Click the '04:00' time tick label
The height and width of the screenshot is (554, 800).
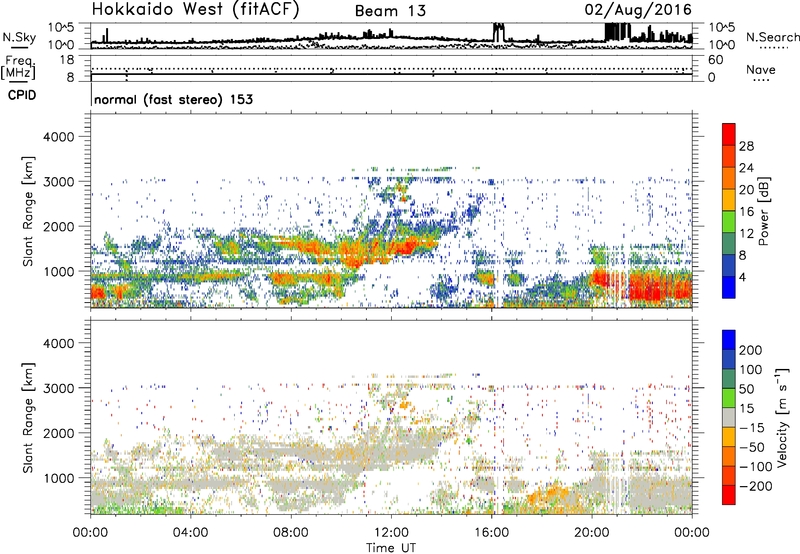[190, 533]
